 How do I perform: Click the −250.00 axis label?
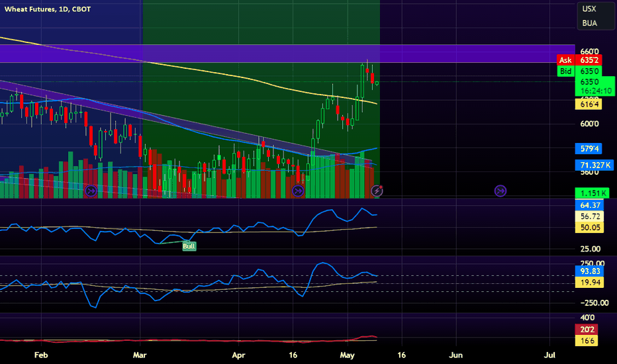[x=594, y=303]
